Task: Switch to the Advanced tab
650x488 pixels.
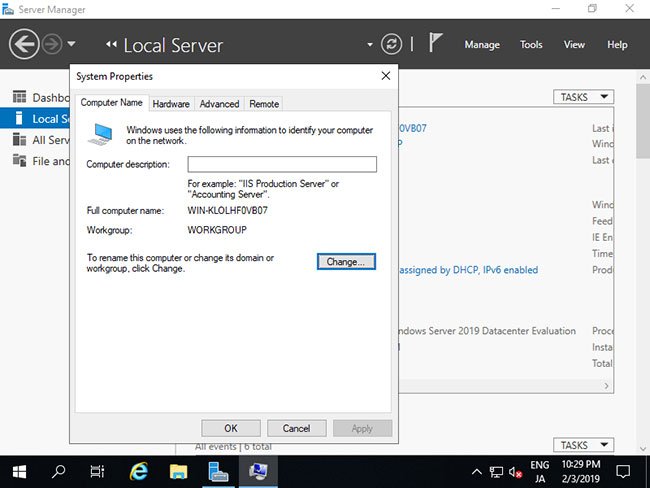Action: click(x=219, y=104)
